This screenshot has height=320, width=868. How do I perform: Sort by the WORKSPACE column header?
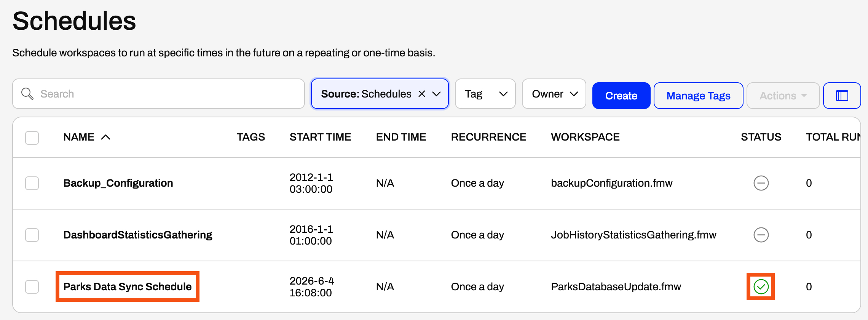click(x=585, y=137)
